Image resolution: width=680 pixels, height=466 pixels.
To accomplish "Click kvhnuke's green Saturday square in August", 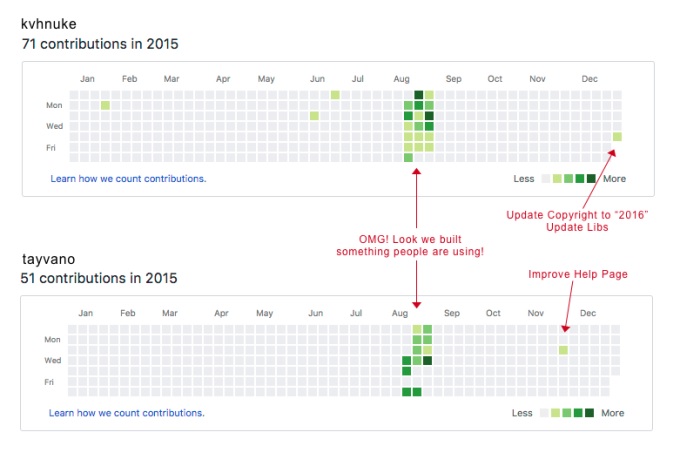I will click(408, 158).
